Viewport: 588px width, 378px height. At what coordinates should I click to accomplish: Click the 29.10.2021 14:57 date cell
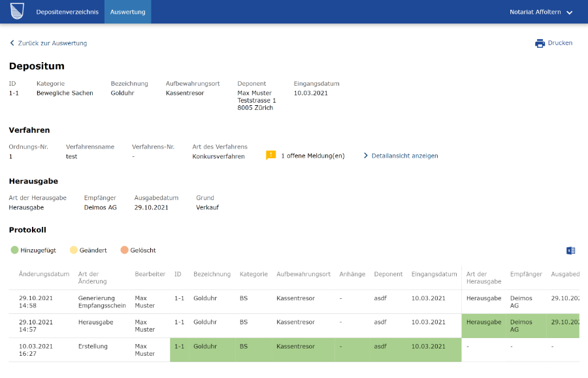pyautogui.click(x=36, y=326)
